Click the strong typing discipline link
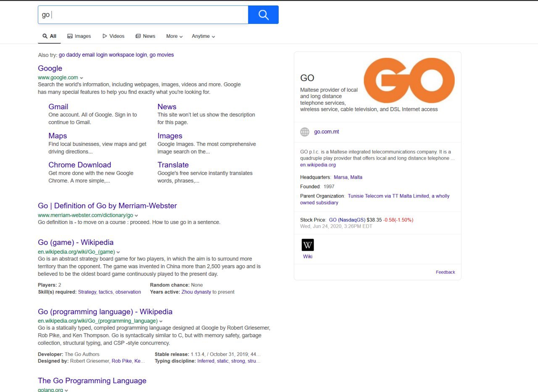 pos(238,361)
